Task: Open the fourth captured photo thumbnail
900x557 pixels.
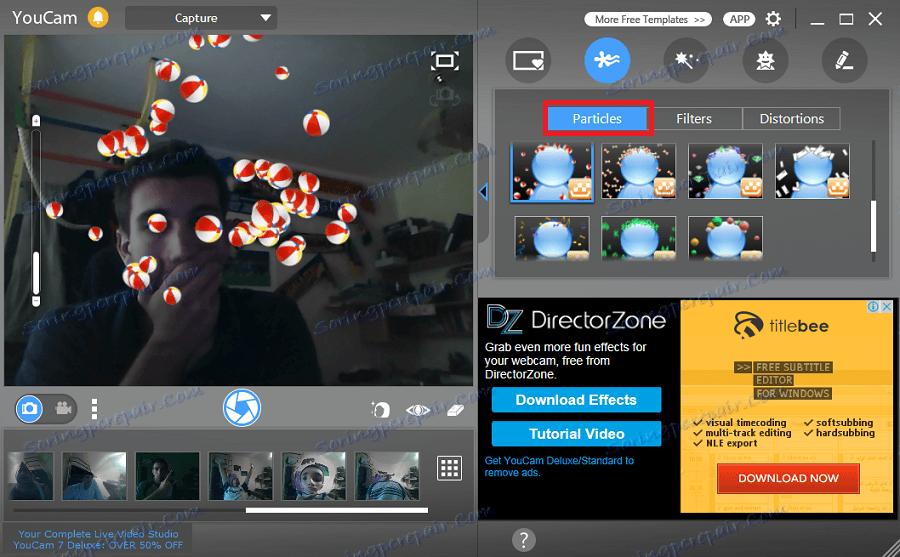Action: (x=240, y=476)
